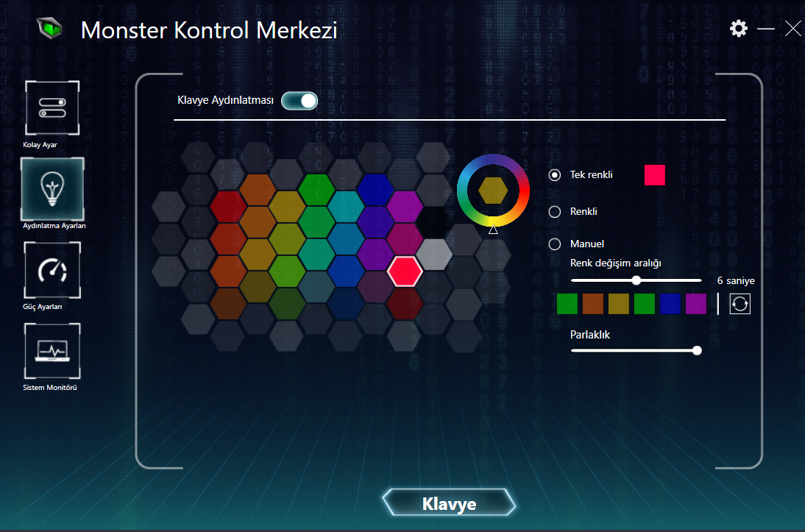
Task: Click the Klavye Aydınlatması label
Action: (225, 100)
